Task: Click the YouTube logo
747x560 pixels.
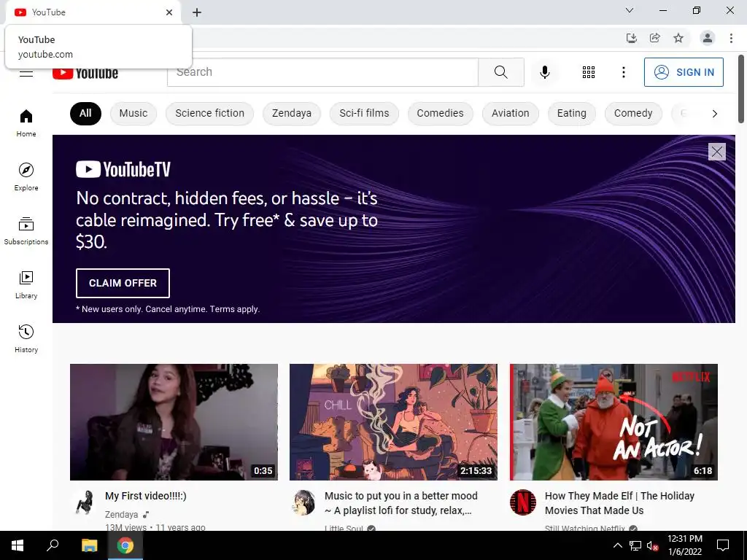Action: [x=85, y=74]
